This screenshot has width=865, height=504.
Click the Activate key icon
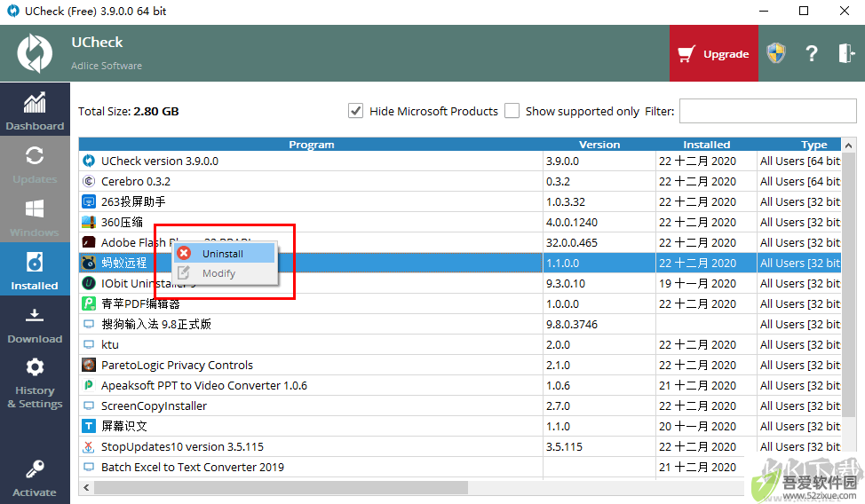pyautogui.click(x=35, y=469)
